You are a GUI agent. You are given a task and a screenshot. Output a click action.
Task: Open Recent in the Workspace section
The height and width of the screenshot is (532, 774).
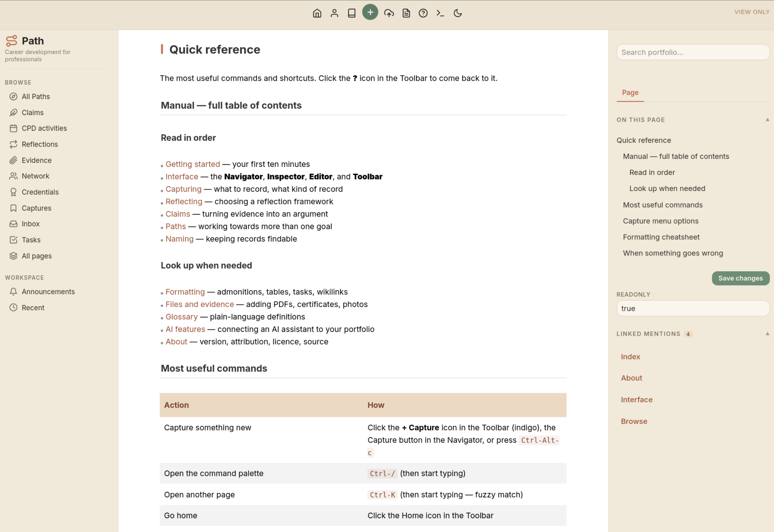point(33,308)
